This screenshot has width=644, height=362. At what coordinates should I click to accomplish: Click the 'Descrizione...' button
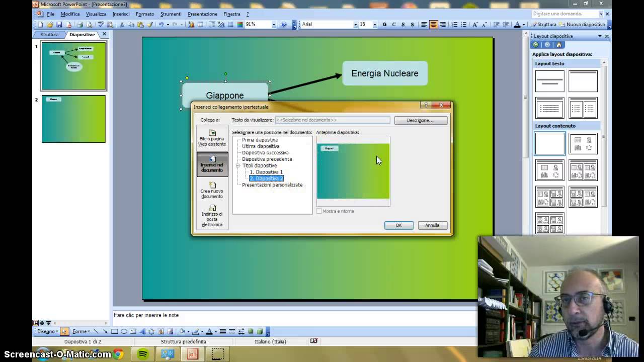click(420, 120)
